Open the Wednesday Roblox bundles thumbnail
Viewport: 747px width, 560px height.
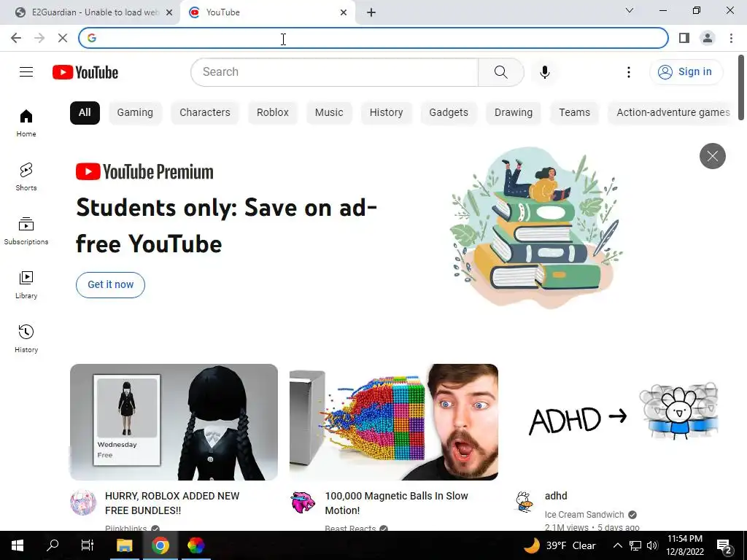[x=174, y=422]
